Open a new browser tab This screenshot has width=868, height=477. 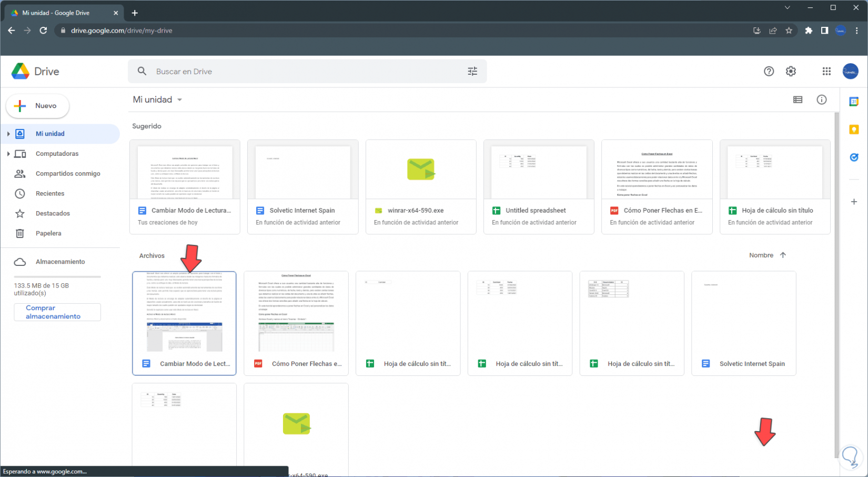click(x=135, y=13)
